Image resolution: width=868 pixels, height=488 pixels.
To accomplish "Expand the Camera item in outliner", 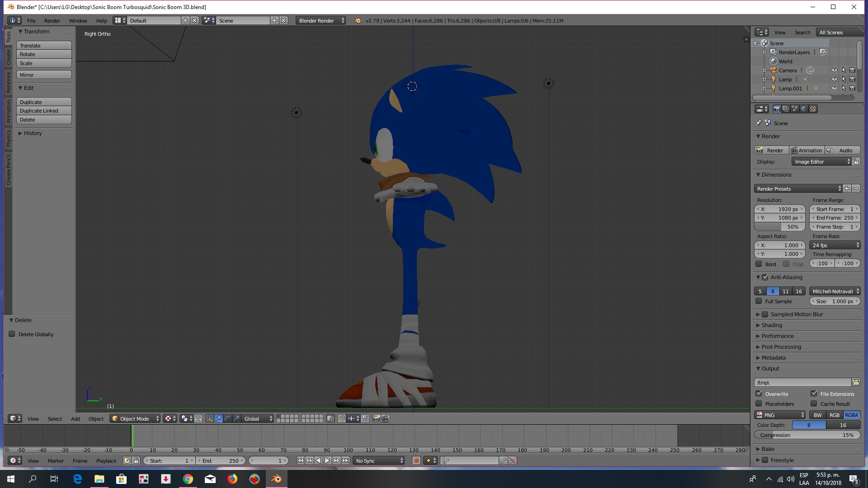I will pyautogui.click(x=764, y=70).
